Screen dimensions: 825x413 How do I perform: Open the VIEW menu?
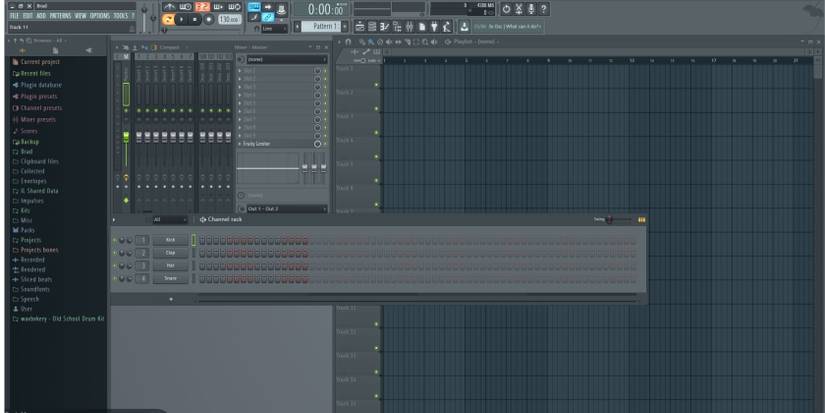coord(80,16)
